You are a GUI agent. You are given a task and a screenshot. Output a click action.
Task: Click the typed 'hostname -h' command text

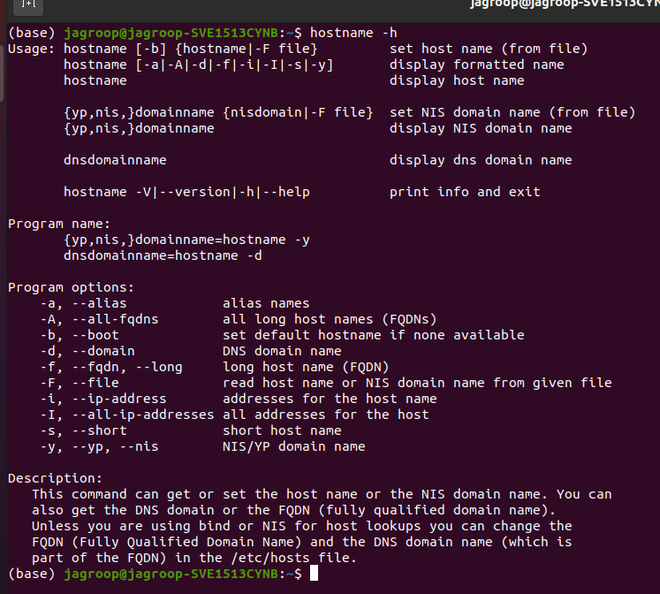coord(354,33)
